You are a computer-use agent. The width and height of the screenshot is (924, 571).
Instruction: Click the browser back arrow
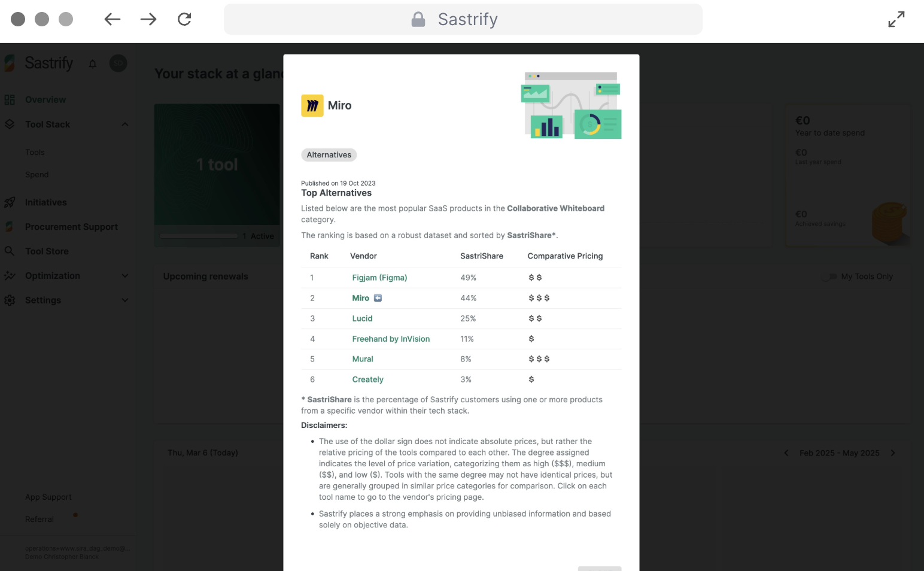(113, 19)
